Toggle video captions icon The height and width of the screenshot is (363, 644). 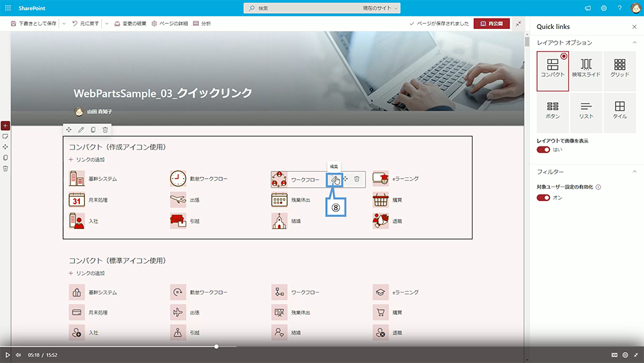(614, 355)
